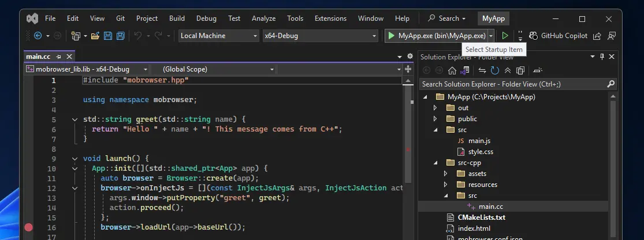Close the main.cc editor tab

(x=69, y=57)
